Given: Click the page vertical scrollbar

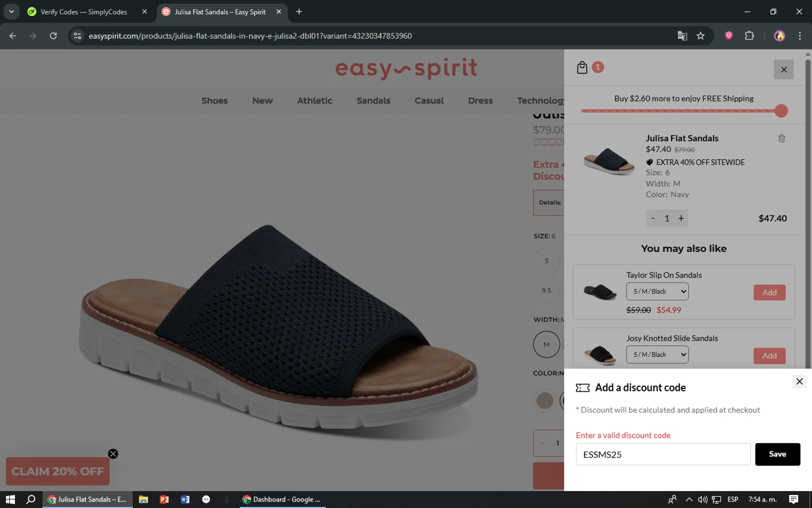Looking at the screenshot, I should pyautogui.click(x=808, y=214).
